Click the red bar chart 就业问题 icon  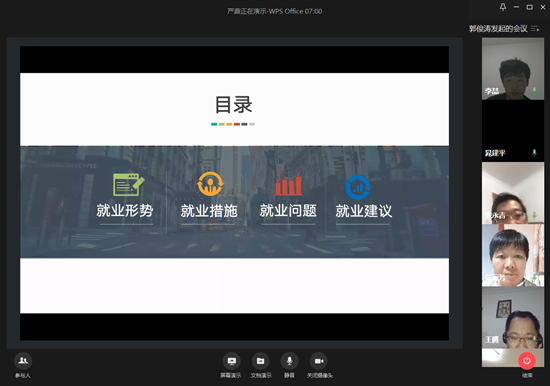[x=288, y=185]
